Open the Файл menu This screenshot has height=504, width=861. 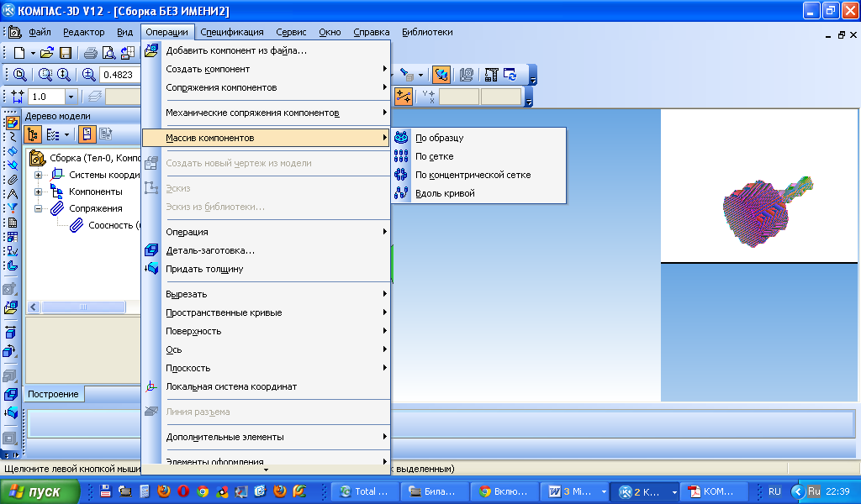40,32
